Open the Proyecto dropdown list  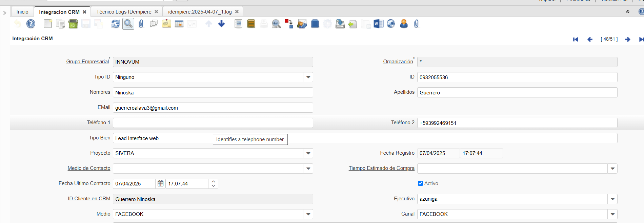[x=308, y=153]
